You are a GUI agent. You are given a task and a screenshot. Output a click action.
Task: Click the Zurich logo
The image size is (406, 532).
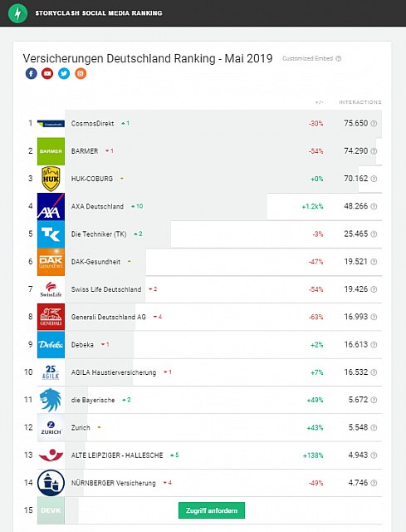[51, 427]
